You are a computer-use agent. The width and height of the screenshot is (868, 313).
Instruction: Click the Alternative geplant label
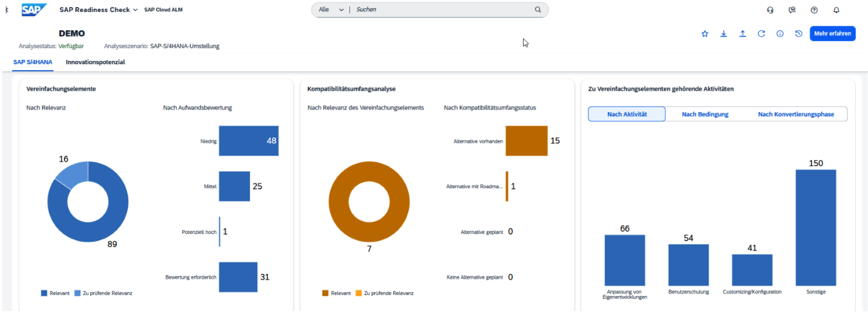(x=482, y=232)
